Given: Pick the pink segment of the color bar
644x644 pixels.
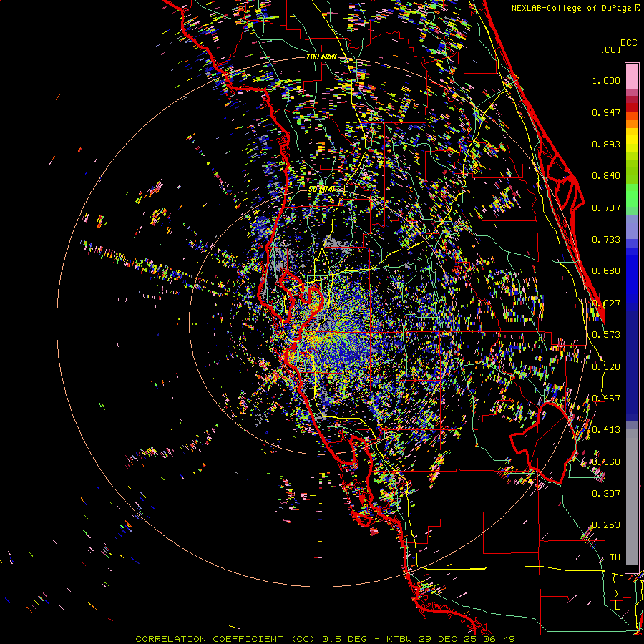Looking at the screenshot, I should click(632, 77).
